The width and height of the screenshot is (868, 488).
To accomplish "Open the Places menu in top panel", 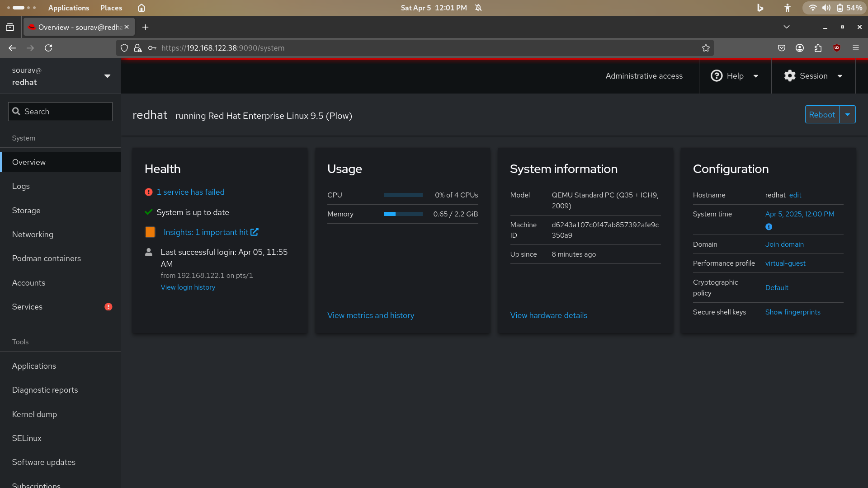I will [x=111, y=8].
